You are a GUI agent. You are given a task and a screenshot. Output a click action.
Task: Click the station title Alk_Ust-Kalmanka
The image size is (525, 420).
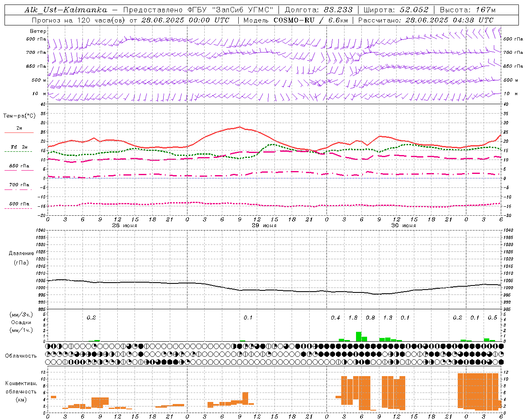point(66,10)
